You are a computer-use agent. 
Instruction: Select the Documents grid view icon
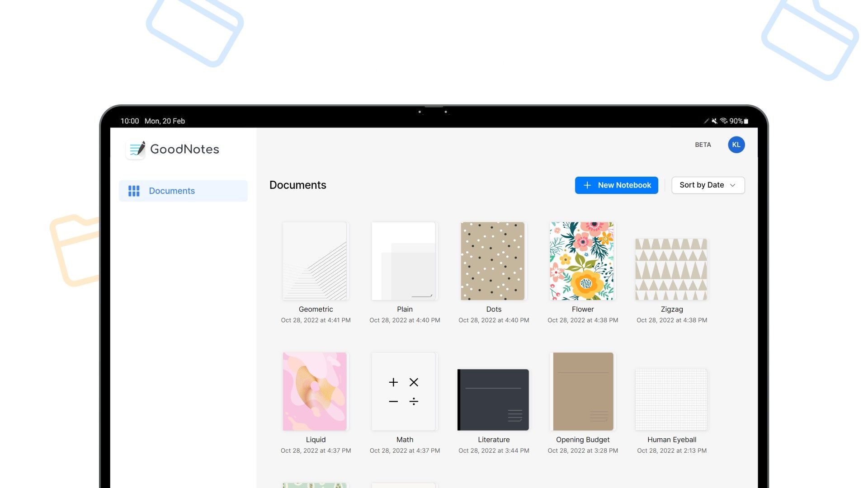tap(133, 191)
